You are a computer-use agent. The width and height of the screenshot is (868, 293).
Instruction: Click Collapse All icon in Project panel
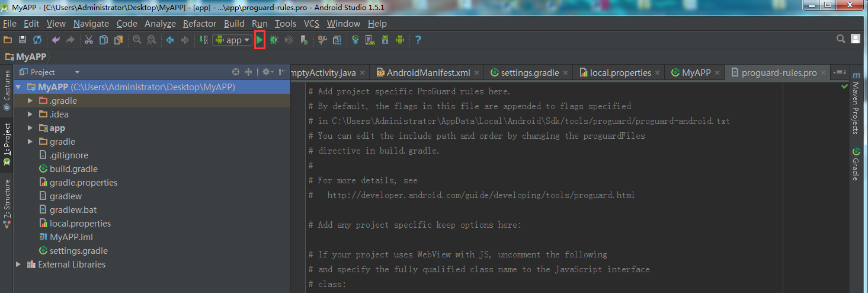249,72
